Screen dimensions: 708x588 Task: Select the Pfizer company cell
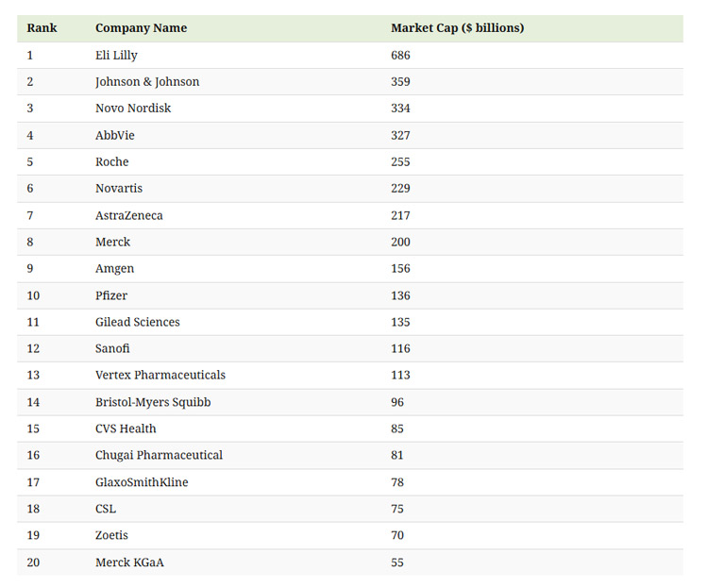coord(112,295)
